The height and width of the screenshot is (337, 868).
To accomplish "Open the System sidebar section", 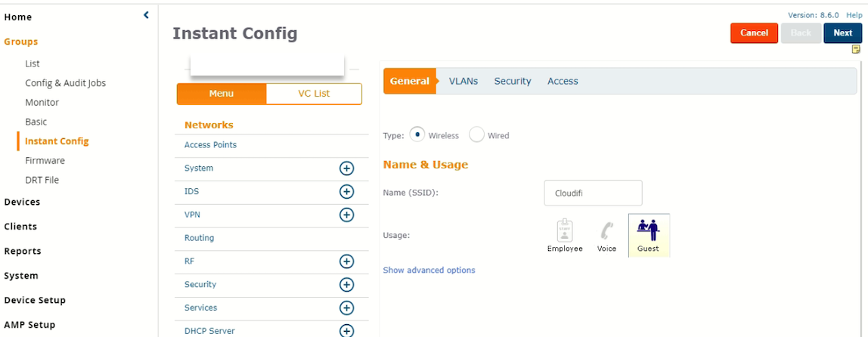I will pyautogui.click(x=21, y=276).
